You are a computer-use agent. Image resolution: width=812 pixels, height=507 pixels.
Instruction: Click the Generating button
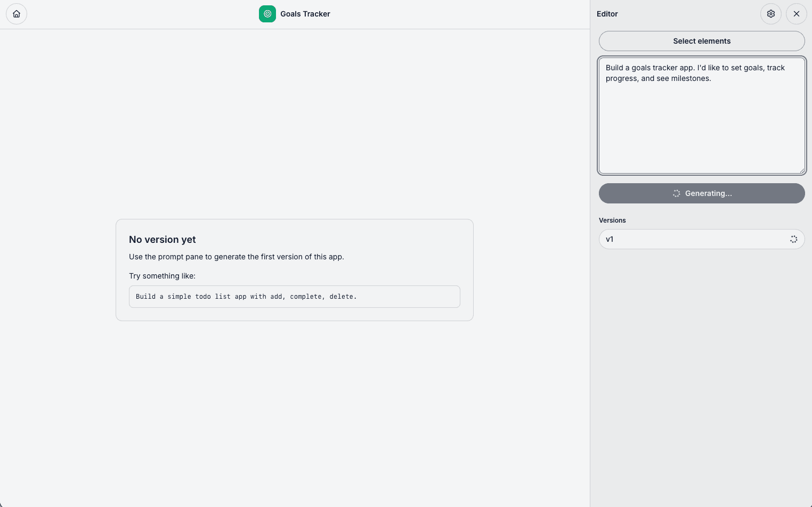tap(702, 193)
